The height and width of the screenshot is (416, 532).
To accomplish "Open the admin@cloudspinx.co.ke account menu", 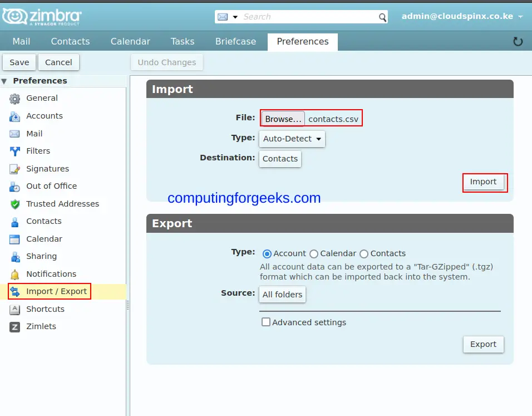I will click(462, 16).
